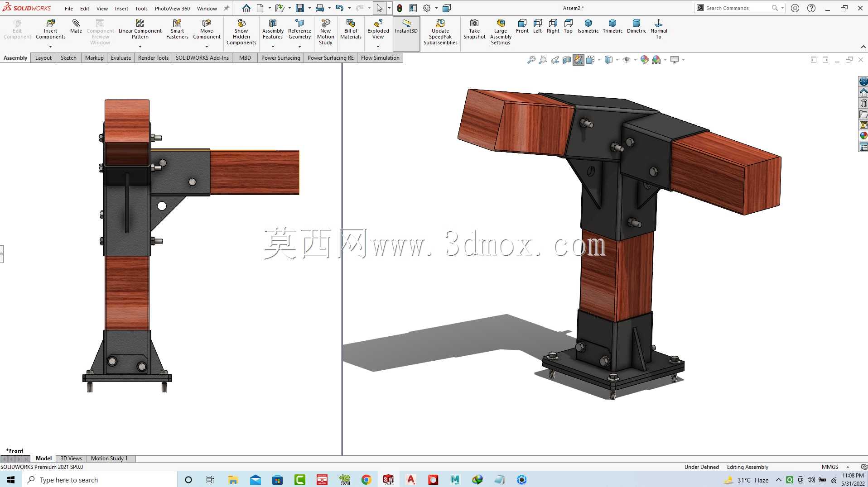The width and height of the screenshot is (868, 487).
Task: Open Edit Appearance from heads-up toolbar
Action: coord(644,60)
